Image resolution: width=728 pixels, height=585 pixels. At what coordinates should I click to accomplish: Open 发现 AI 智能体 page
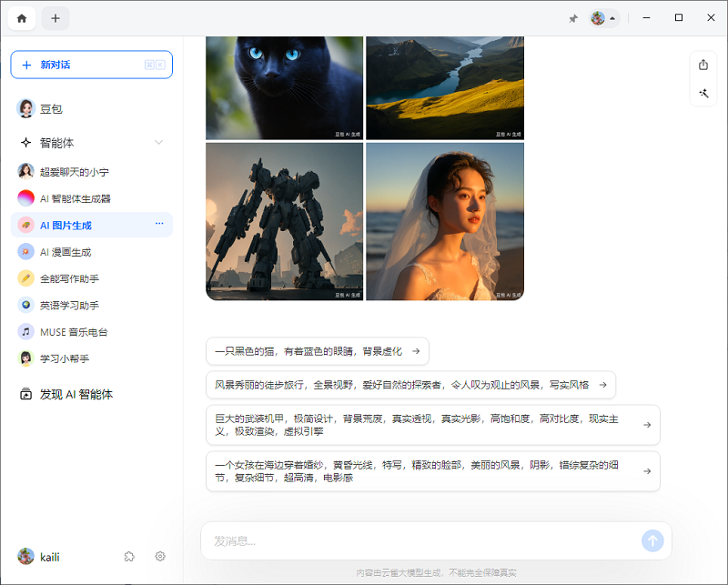coord(76,395)
